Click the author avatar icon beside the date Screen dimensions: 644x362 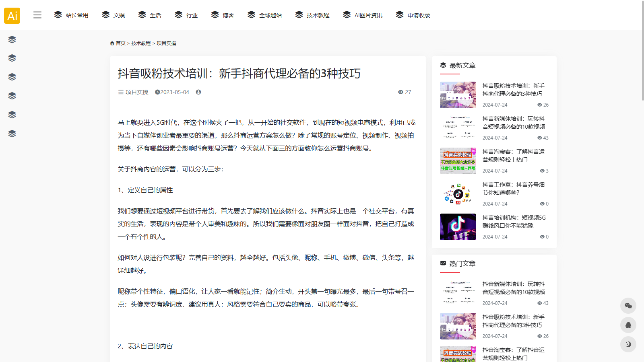pyautogui.click(x=198, y=92)
